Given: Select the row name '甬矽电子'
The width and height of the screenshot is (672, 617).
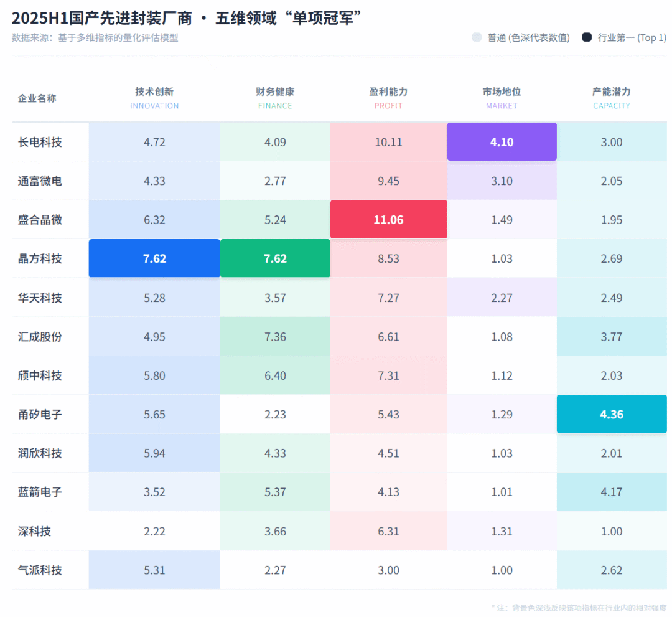Looking at the screenshot, I should click(x=40, y=414).
